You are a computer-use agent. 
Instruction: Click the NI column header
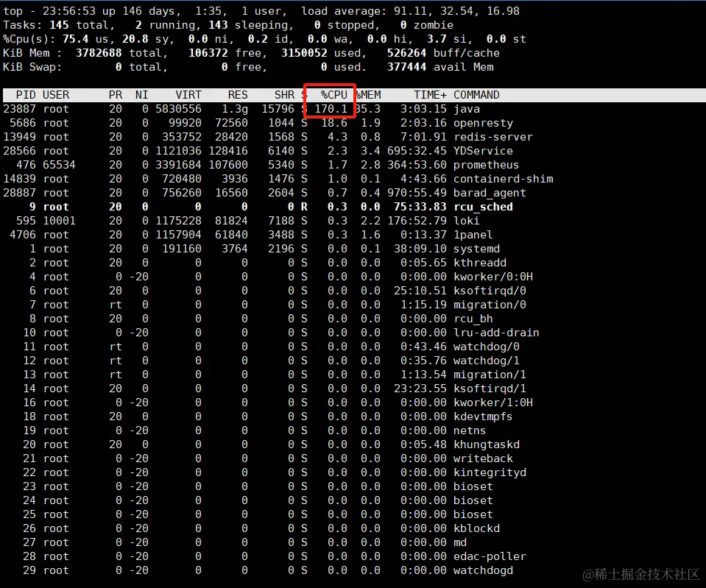[142, 95]
